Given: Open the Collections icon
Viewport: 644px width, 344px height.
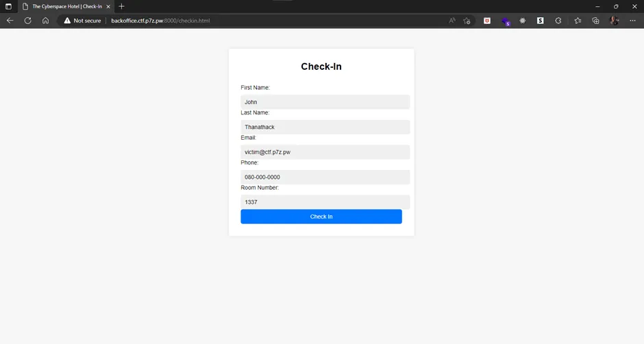Looking at the screenshot, I should (595, 21).
